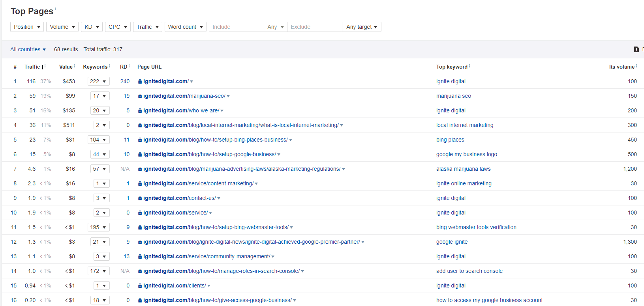644x306 pixels.
Task: Click the 'bing webmaster tools verification' keyword
Action: point(476,227)
